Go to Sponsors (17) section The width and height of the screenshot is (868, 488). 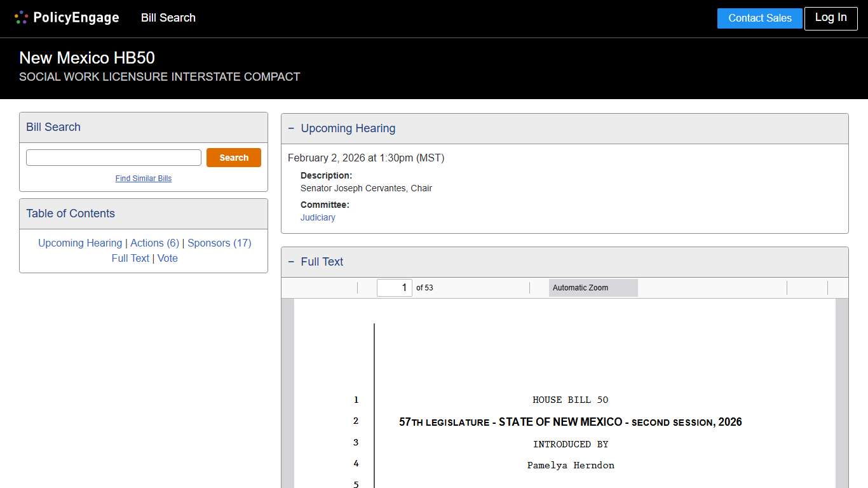[219, 243]
